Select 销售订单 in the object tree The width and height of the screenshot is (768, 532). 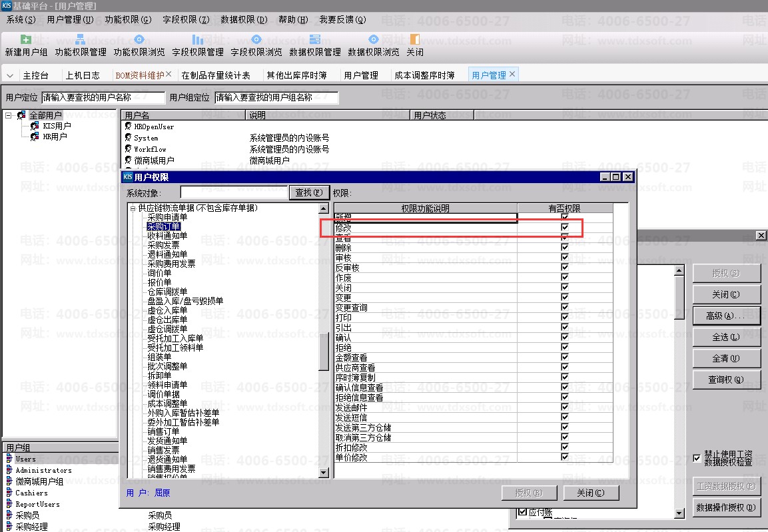point(163,431)
